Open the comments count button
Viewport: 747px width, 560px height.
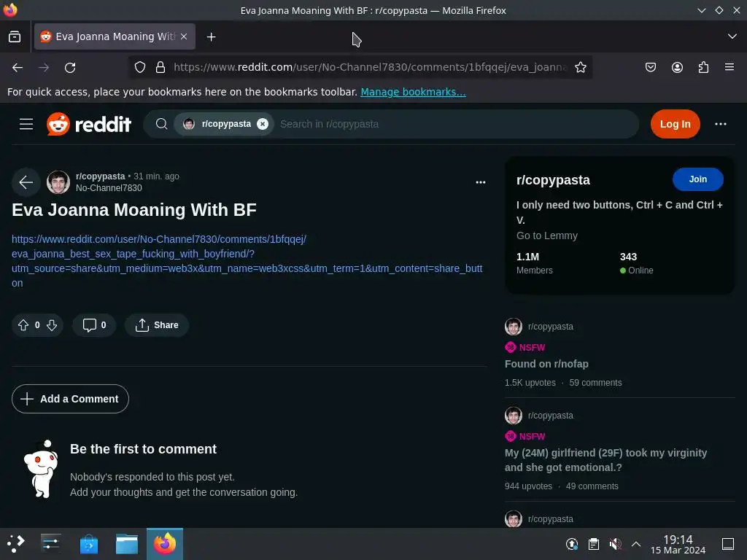tap(94, 325)
